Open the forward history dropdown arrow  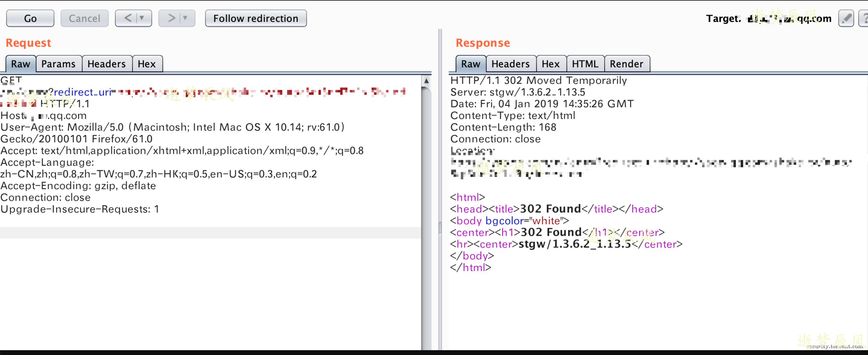click(185, 18)
